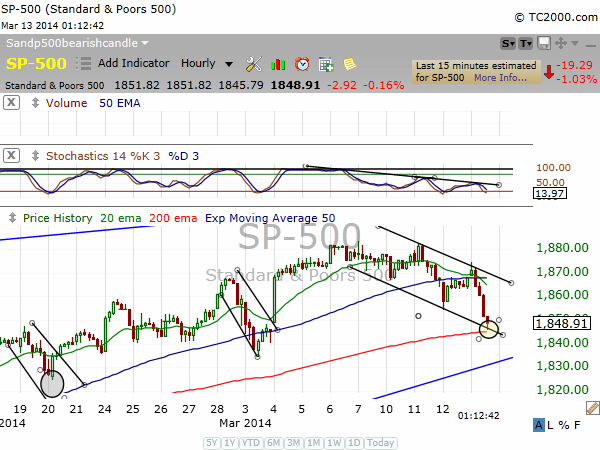
Task: Expand the Sandp500bearishcandle layout dropdown
Action: click(145, 43)
